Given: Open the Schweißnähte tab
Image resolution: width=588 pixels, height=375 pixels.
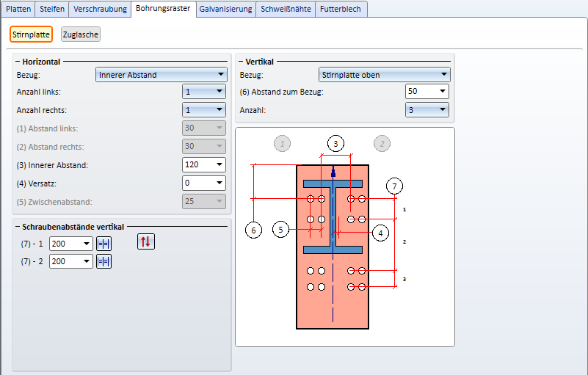Looking at the screenshot, I should [x=286, y=9].
